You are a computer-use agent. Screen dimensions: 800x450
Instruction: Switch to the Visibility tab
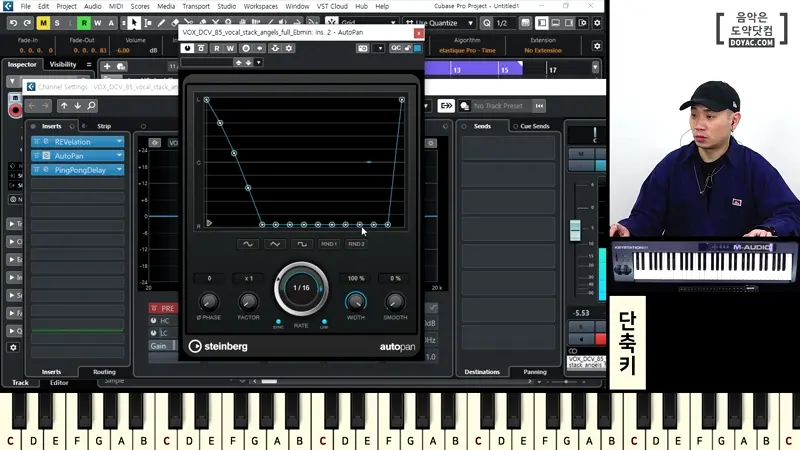(x=63, y=64)
